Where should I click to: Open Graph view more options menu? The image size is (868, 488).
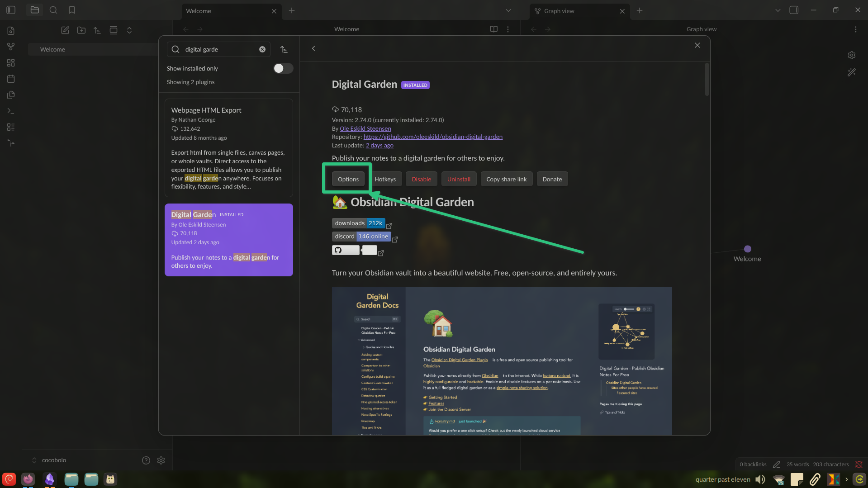[x=856, y=29]
